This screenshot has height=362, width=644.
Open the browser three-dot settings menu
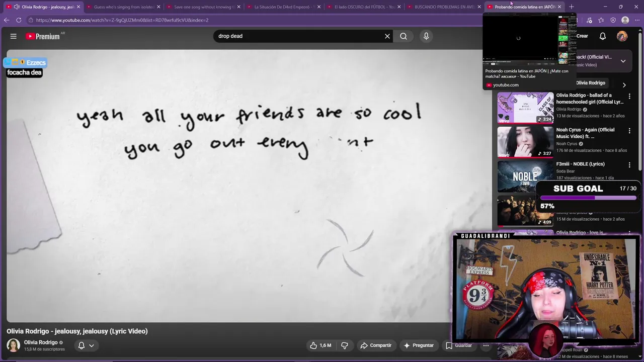click(637, 20)
